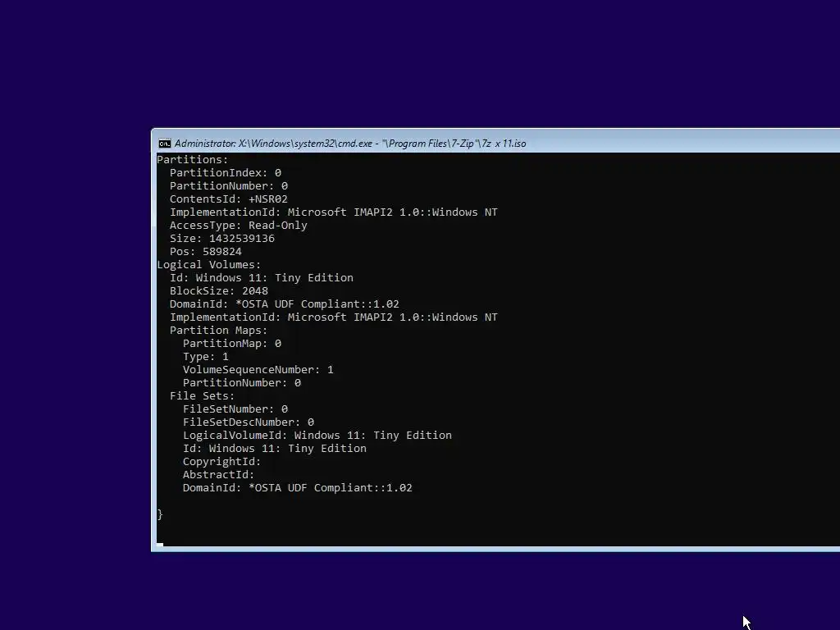Click the "Partition Maps:" heading line
The height and width of the screenshot is (630, 840).
(x=218, y=330)
